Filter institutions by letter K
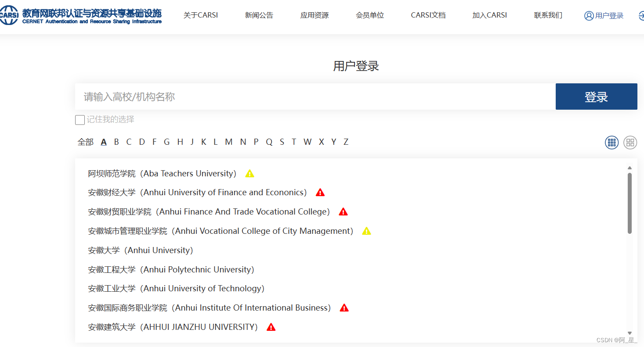This screenshot has width=644, height=347. click(x=204, y=142)
